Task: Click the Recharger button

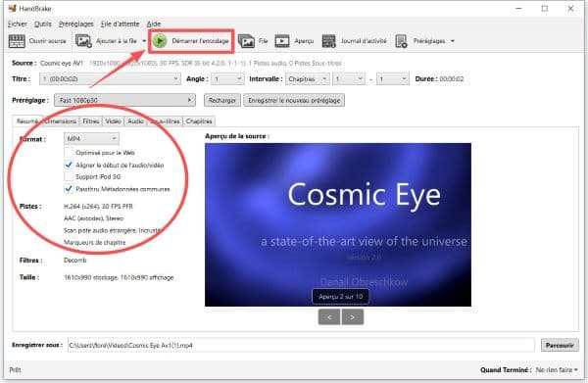Action: coord(222,100)
